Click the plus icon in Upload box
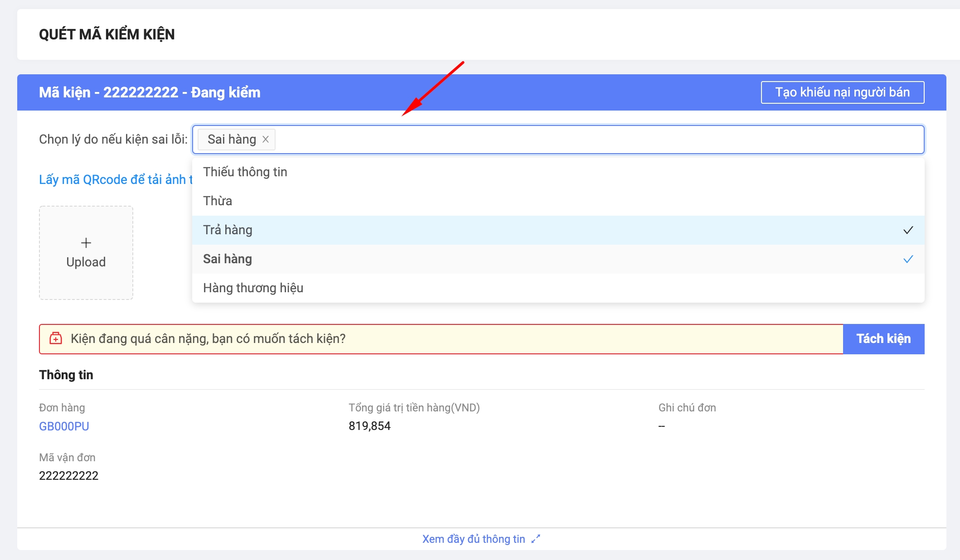 pos(86,243)
